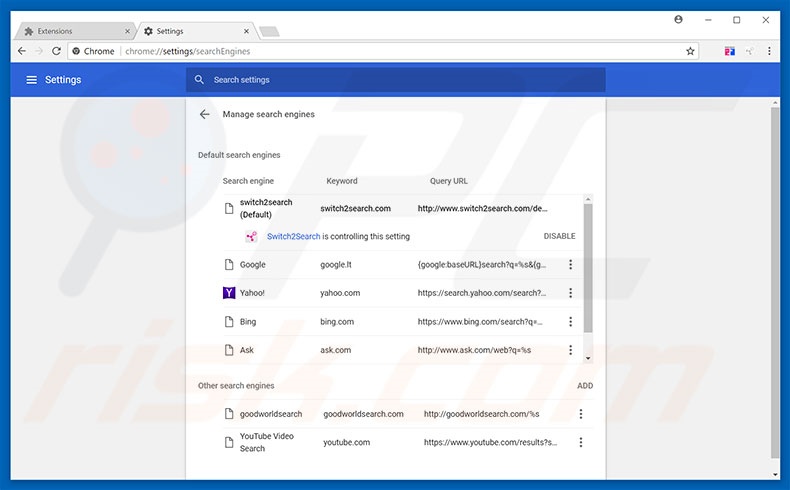This screenshot has height=490, width=790.
Task: Click the https://www.bing.com/search query URL
Action: pos(480,321)
